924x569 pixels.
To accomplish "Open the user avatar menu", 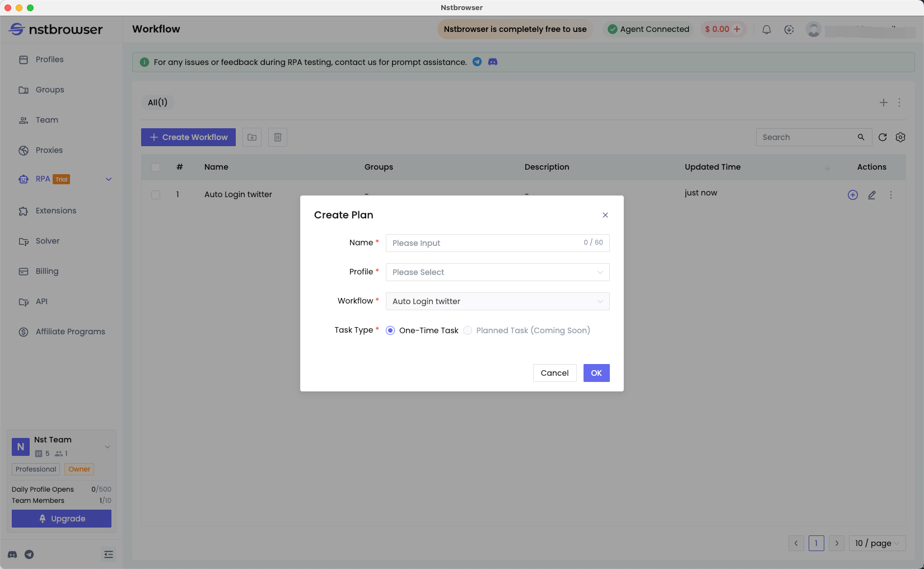I will point(814,30).
